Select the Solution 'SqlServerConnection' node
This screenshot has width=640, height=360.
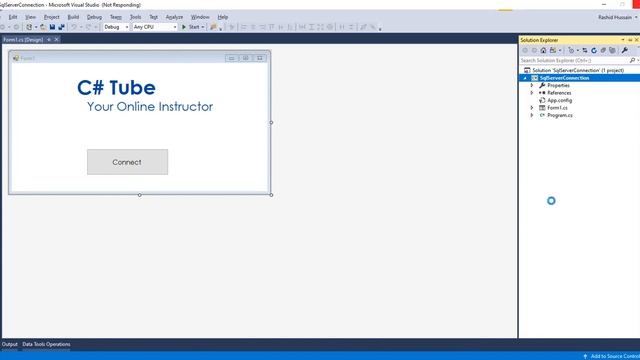point(578,70)
